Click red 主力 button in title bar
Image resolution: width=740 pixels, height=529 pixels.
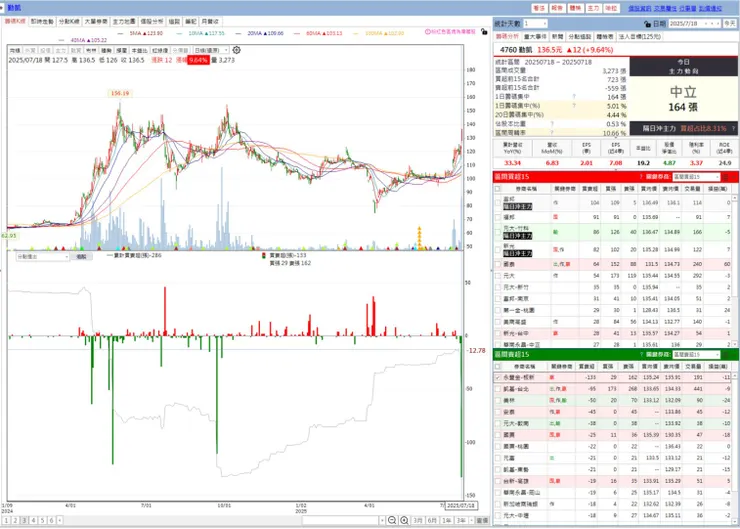pos(593,8)
